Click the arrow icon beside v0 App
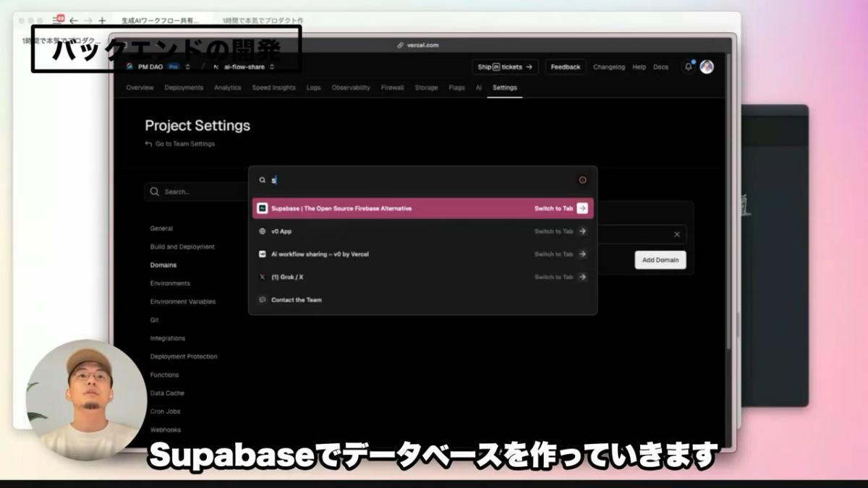 (582, 231)
